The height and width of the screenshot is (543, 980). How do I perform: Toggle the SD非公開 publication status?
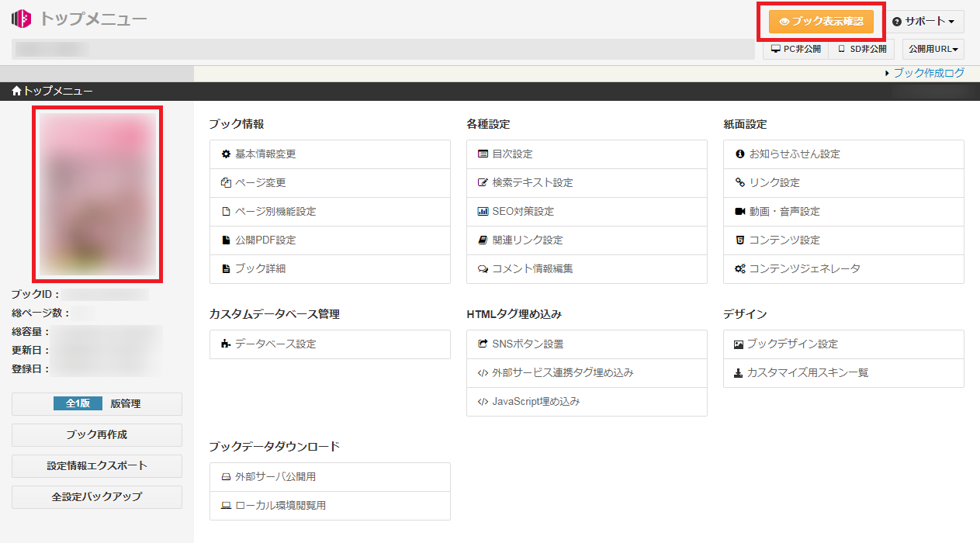pos(861,48)
